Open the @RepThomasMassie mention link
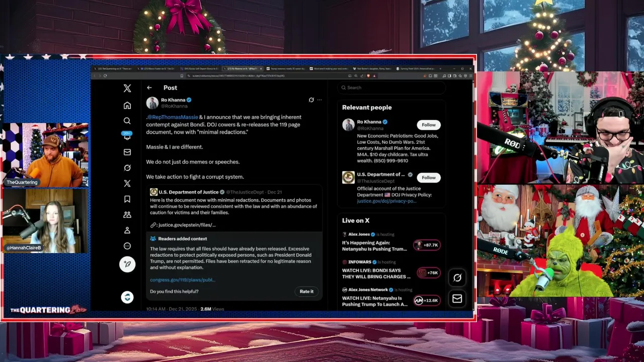The image size is (644, 362). pos(173,117)
